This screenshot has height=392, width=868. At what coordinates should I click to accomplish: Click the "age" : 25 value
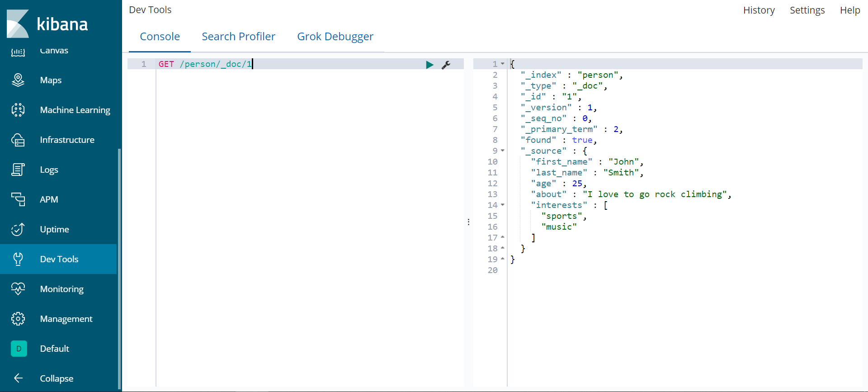pos(577,184)
